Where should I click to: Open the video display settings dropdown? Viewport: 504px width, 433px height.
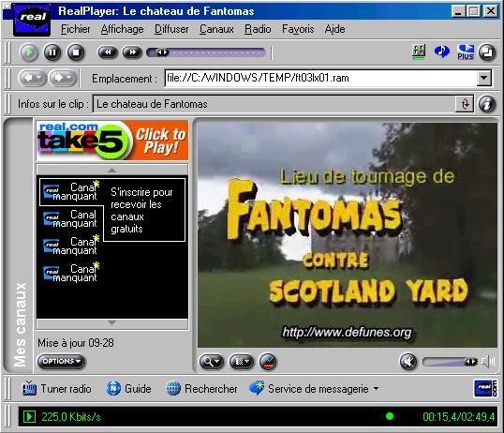click(x=242, y=362)
